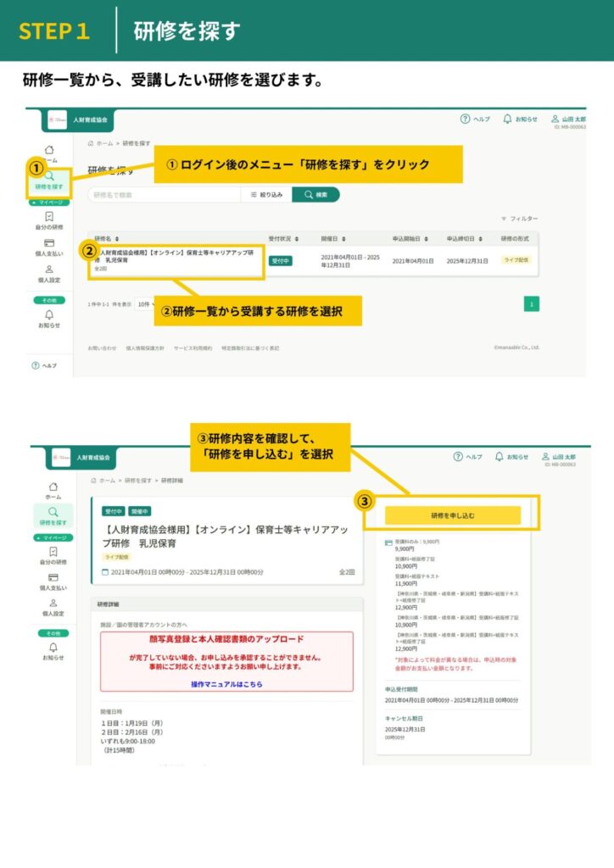Select the 保育士等キャリアアップ研修 乳児保育 course row

[x=178, y=260]
